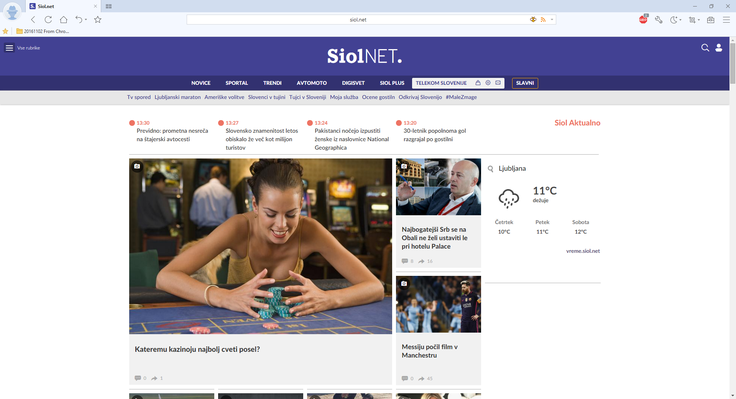Click the incognito avatar icon
The height and width of the screenshot is (399, 736).
[12, 12]
